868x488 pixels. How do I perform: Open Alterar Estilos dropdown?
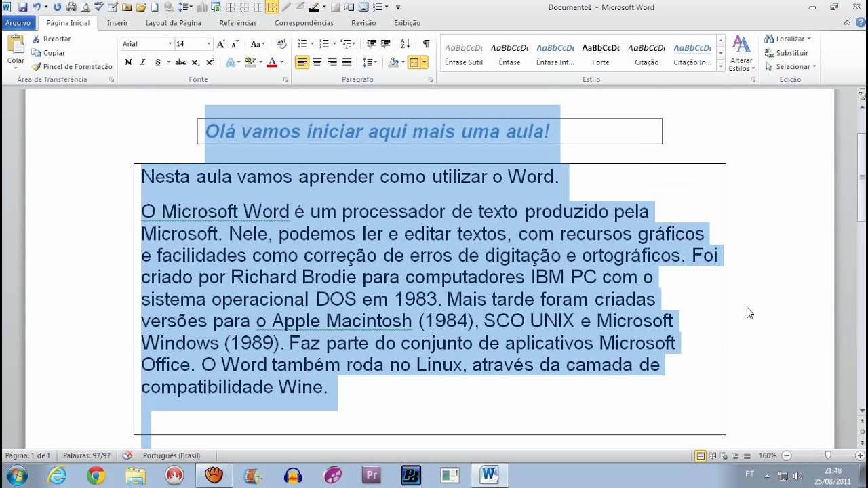pyautogui.click(x=742, y=54)
